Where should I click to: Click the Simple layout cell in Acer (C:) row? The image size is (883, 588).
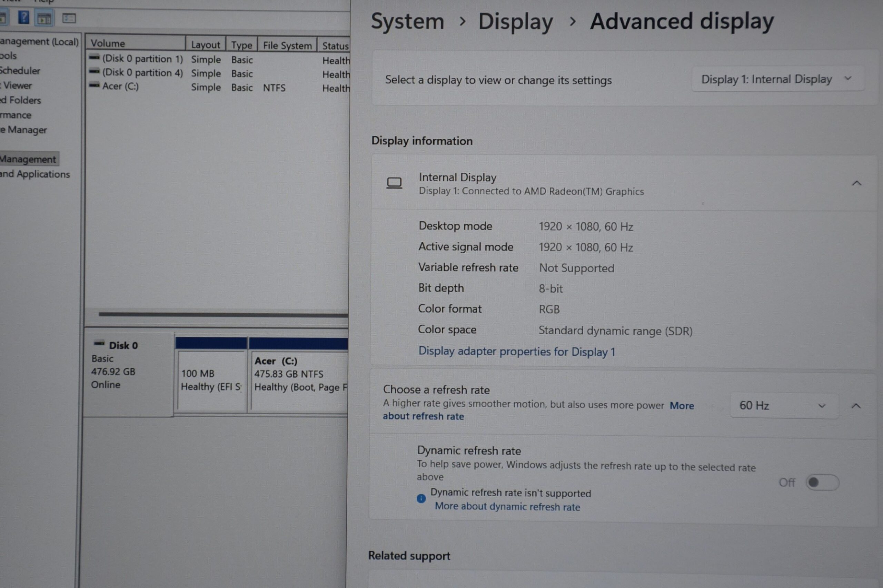tap(206, 88)
